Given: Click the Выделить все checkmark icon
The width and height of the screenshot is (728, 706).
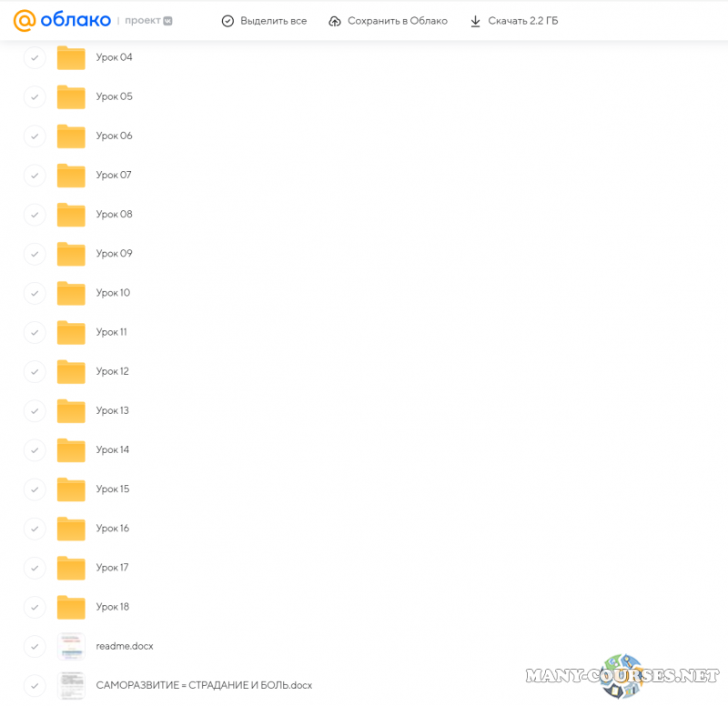Looking at the screenshot, I should (228, 21).
